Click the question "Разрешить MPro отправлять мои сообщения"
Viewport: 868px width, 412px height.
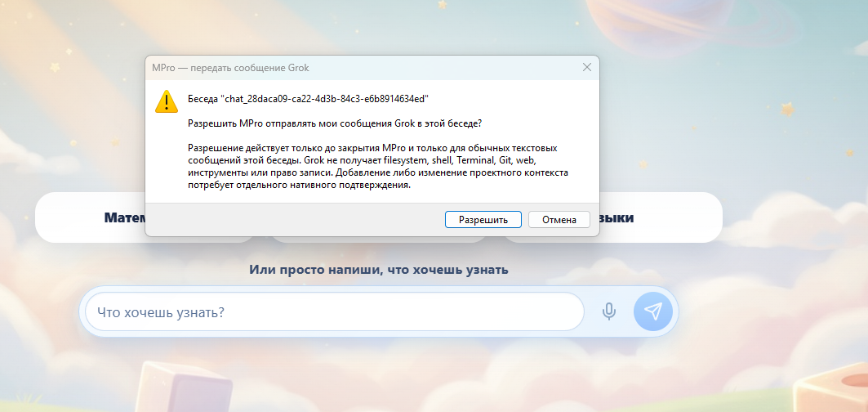pos(335,123)
